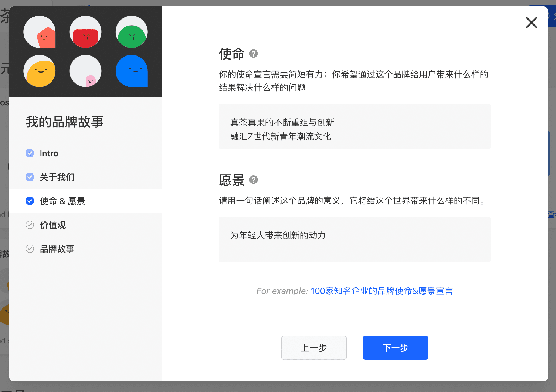Click the help icon next to 使命
Viewport: 556px width, 392px height.
coord(253,54)
